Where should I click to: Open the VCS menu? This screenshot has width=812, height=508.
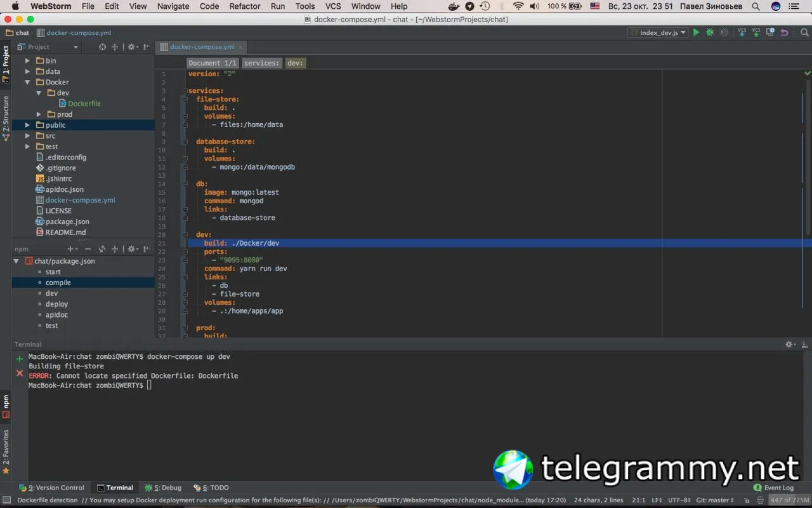[333, 6]
